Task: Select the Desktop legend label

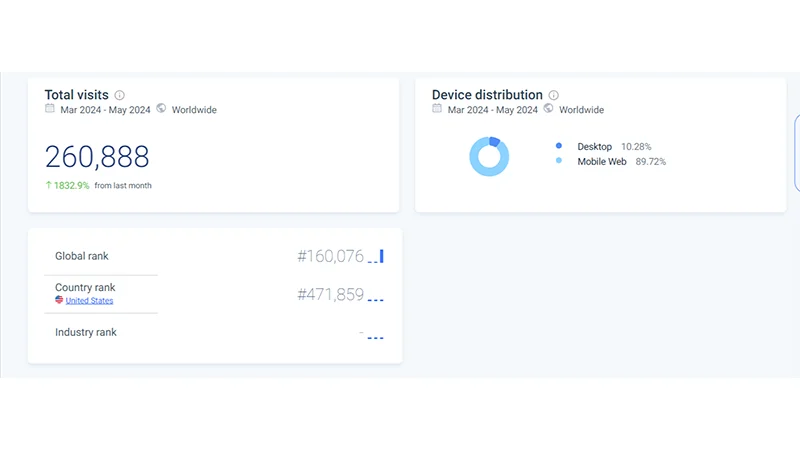Action: pos(594,147)
